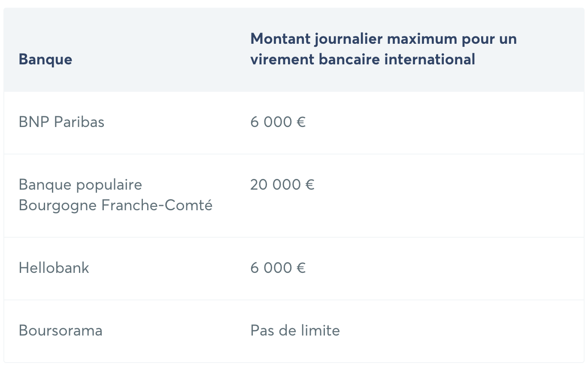588x369 pixels.
Task: Select the Boursorama bank name cell
Action: (61, 331)
